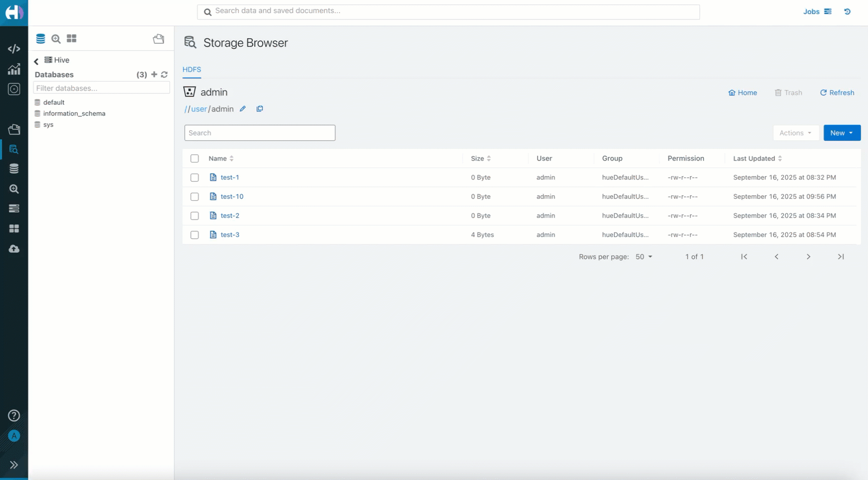Copy the current path with copy icon
Image resolution: width=868 pixels, height=480 pixels.
[x=259, y=109]
